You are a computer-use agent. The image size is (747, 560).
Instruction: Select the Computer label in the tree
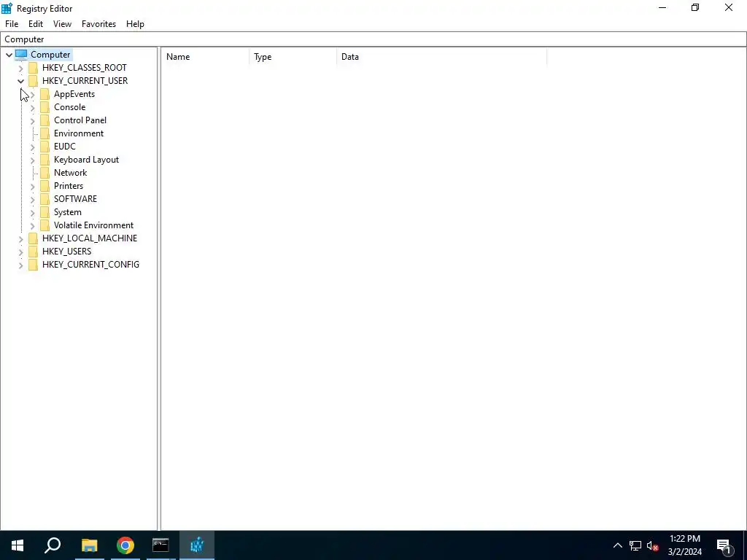pyautogui.click(x=50, y=54)
